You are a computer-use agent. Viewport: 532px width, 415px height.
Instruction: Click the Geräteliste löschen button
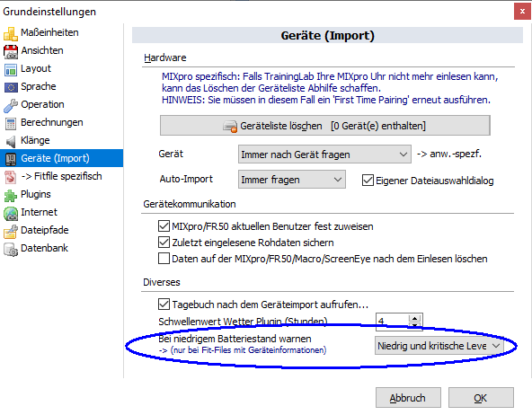tap(325, 126)
